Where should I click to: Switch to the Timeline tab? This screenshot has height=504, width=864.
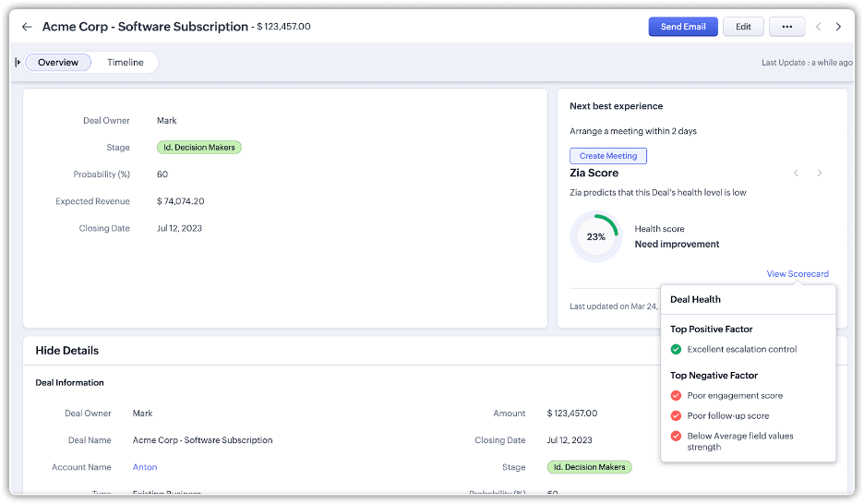click(126, 62)
